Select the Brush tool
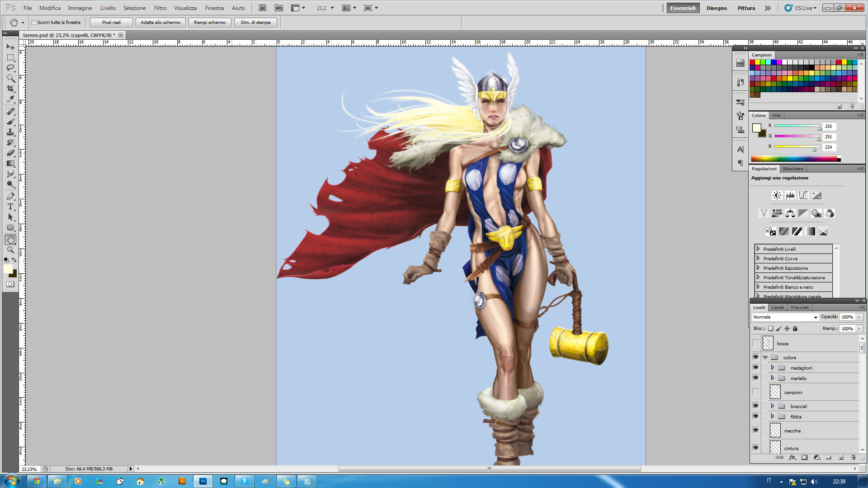This screenshot has width=868, height=488. point(10,122)
